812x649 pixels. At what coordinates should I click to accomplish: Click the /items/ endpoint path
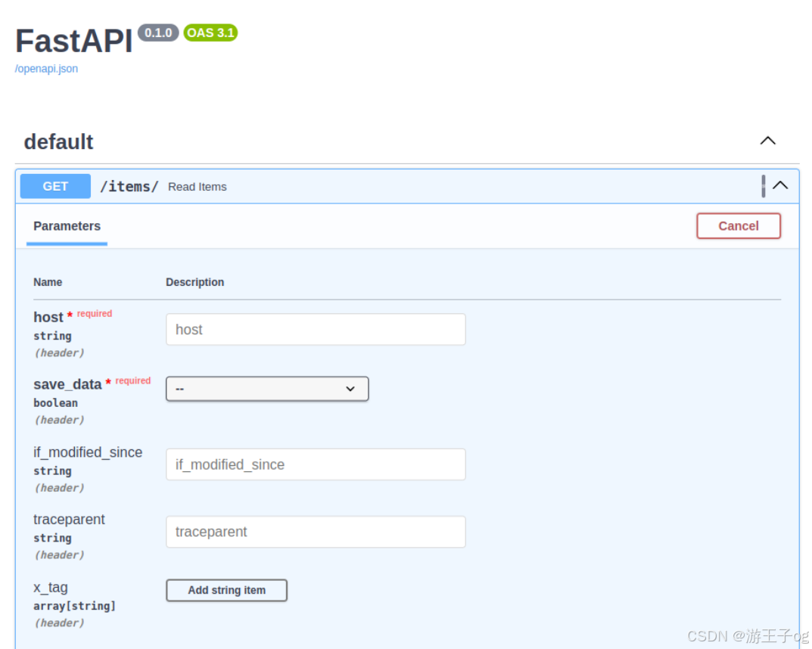click(129, 186)
